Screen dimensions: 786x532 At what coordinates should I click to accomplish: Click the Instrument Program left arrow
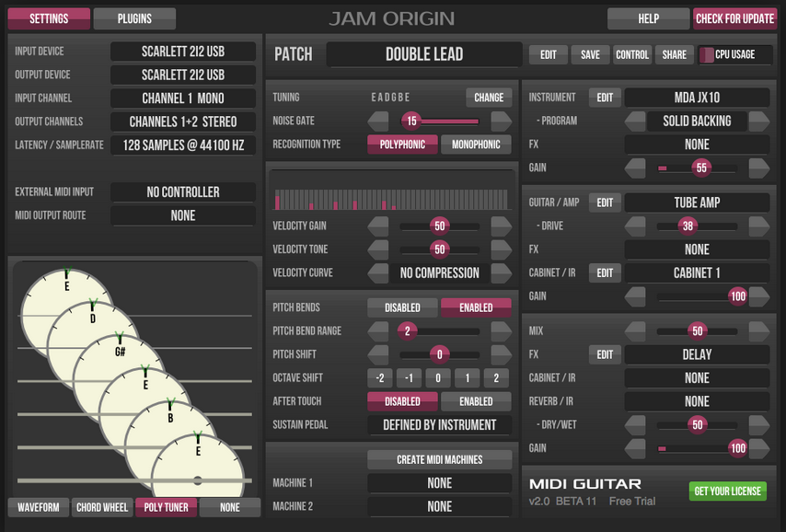pyautogui.click(x=635, y=121)
